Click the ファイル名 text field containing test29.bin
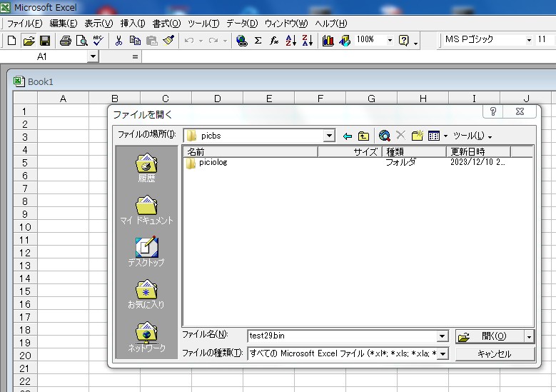The height and width of the screenshot is (392, 556). (x=343, y=336)
